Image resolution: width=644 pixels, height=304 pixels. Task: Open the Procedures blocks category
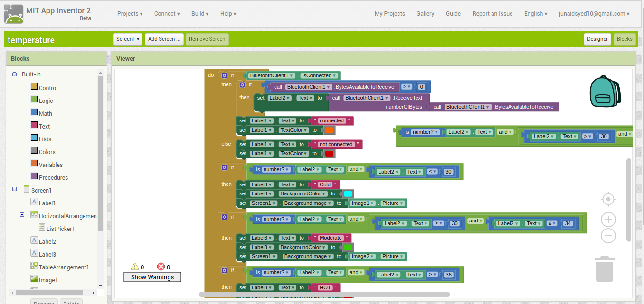[x=53, y=177]
